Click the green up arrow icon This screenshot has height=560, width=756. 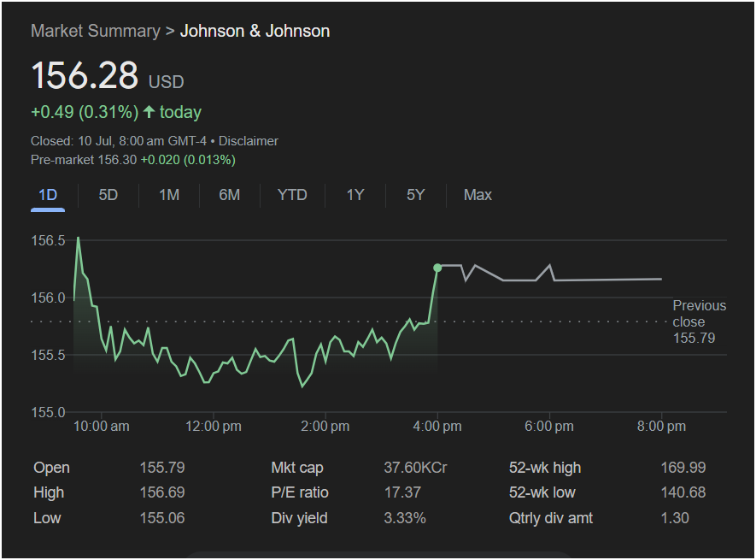click(149, 112)
